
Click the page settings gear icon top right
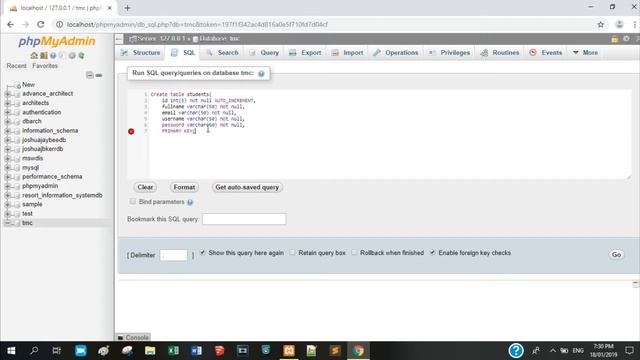626,39
